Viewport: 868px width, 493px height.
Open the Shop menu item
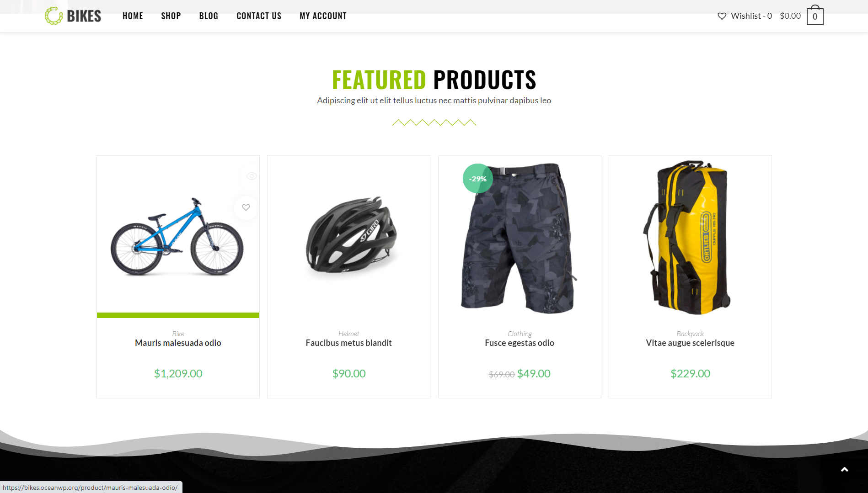pyautogui.click(x=171, y=16)
